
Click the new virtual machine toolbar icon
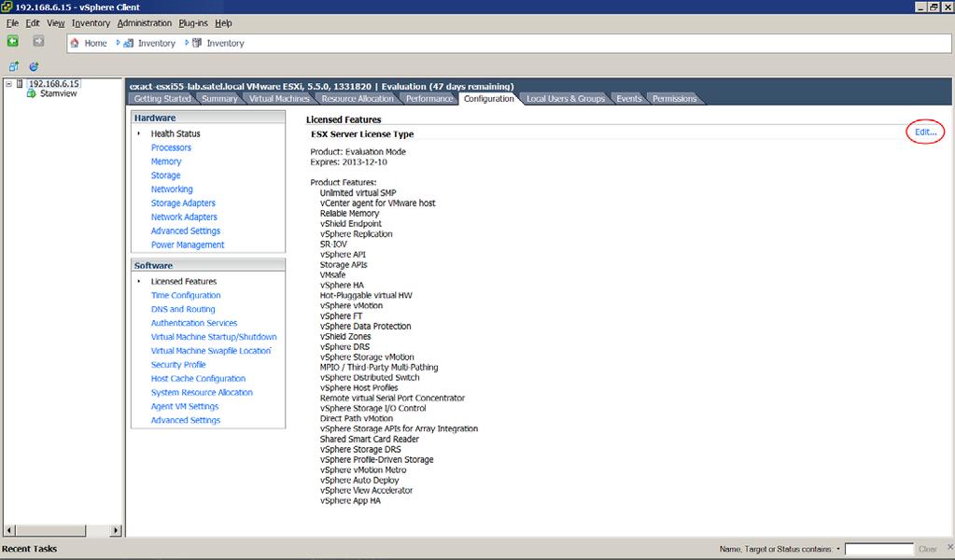click(13, 66)
